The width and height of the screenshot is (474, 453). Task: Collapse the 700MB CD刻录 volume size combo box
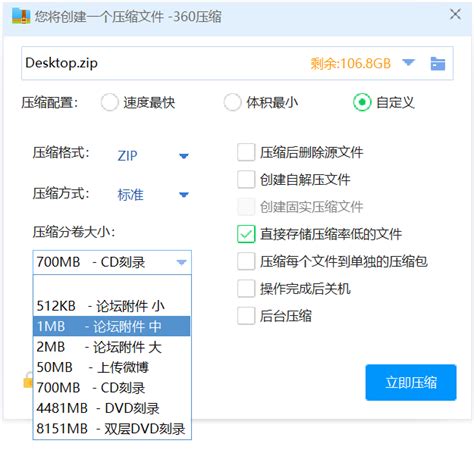coord(112,262)
